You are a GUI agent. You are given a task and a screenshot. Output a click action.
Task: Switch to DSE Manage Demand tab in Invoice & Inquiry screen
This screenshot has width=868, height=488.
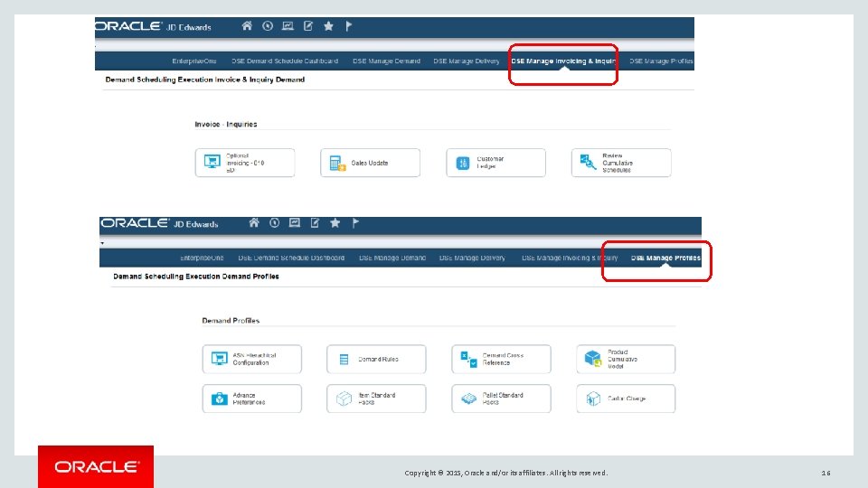(386, 61)
